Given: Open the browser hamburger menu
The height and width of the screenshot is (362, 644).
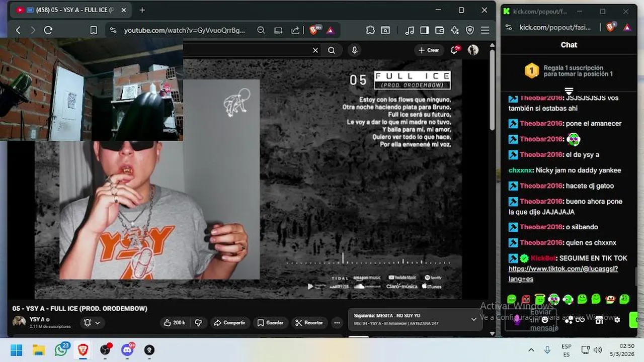Looking at the screenshot, I should [x=485, y=30].
